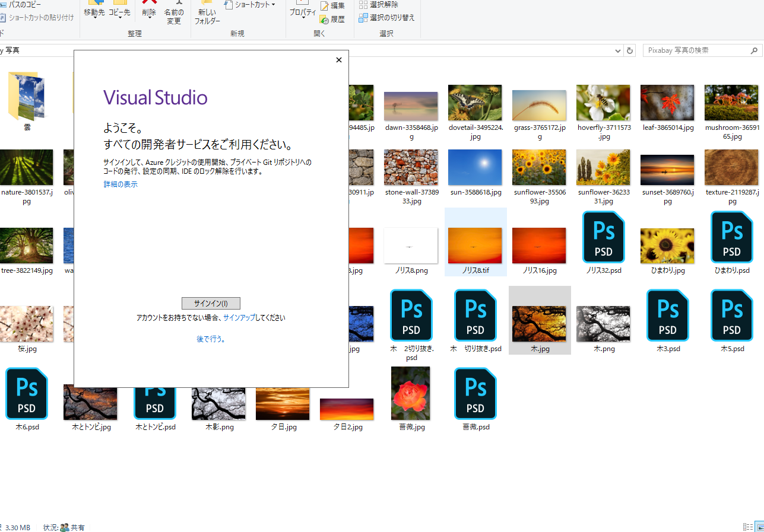Select the 薔薇.psd Photoshop file icon
Image resolution: width=764 pixels, height=532 pixels.
475,393
